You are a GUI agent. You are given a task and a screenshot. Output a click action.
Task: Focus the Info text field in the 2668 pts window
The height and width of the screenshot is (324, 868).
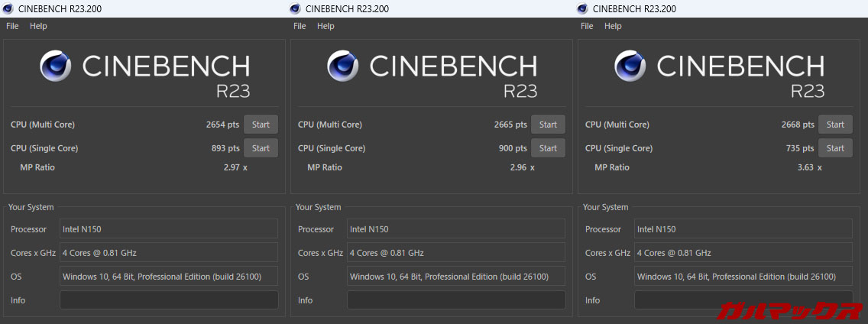coord(743,300)
